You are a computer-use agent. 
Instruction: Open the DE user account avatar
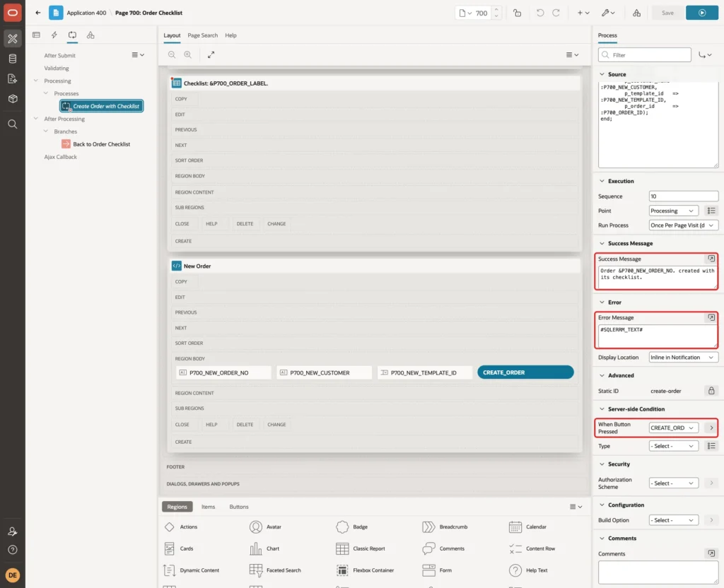click(13, 575)
